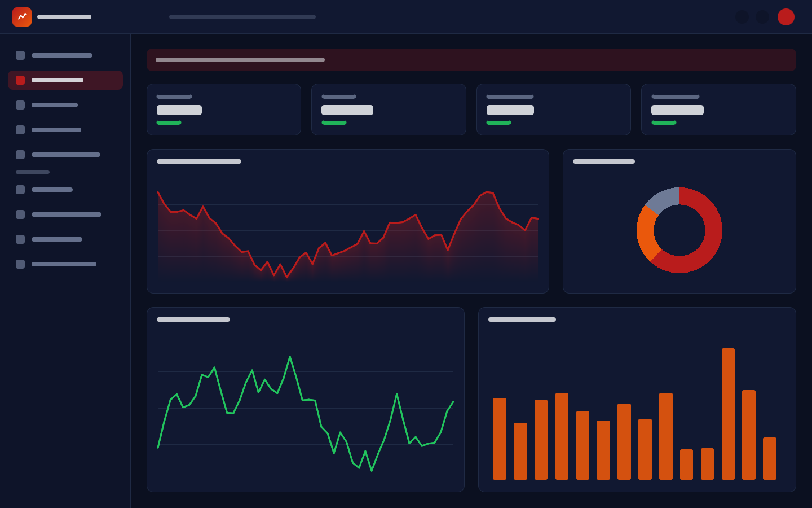Click the dark circle button farthest from the avatar
This screenshot has width=812, height=508.
click(742, 17)
